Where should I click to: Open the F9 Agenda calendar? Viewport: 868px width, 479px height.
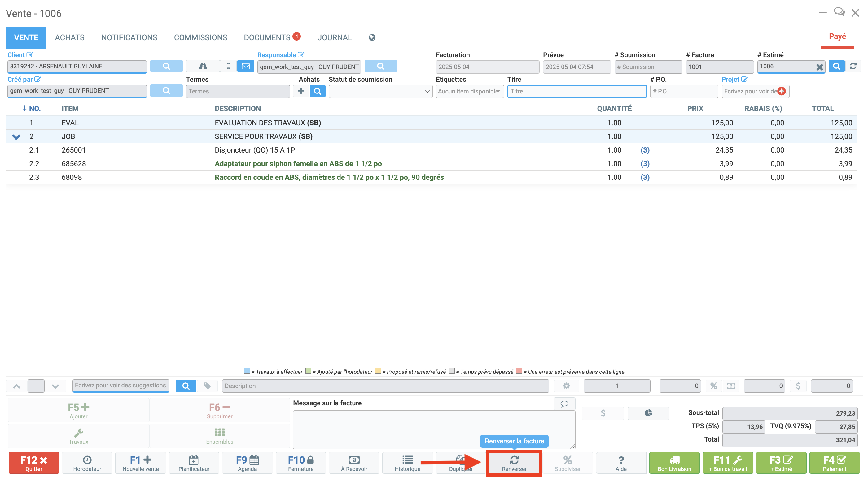pos(247,463)
